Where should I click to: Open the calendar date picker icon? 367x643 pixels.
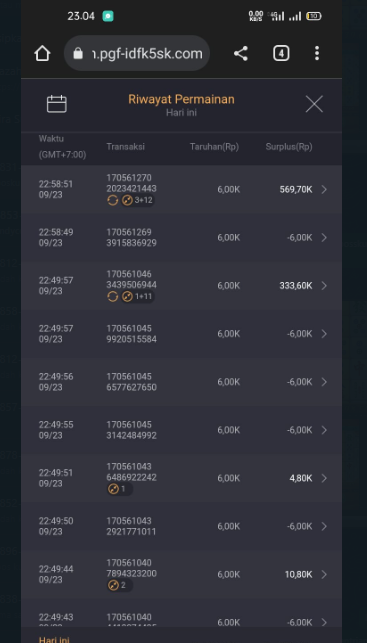point(57,104)
